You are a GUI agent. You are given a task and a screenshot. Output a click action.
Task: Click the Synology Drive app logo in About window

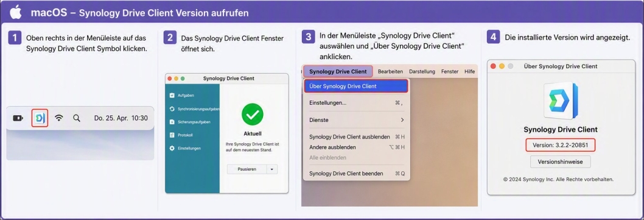click(x=560, y=101)
